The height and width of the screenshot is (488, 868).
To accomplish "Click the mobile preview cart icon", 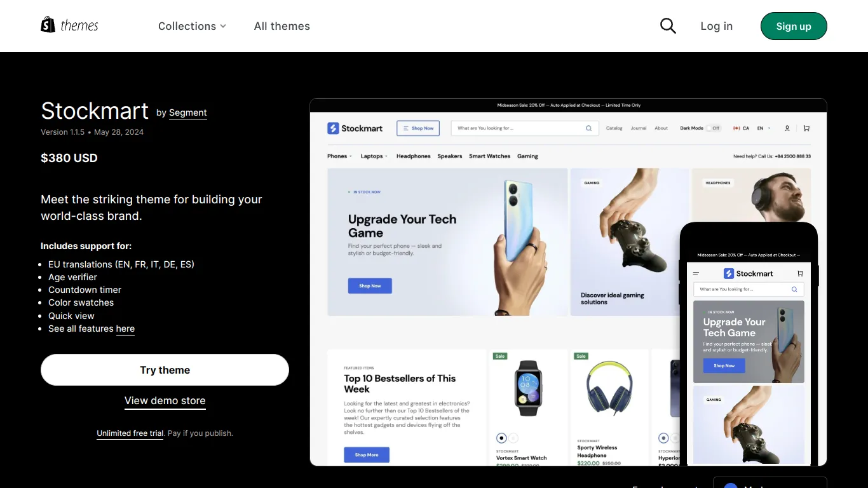I will [x=800, y=274].
